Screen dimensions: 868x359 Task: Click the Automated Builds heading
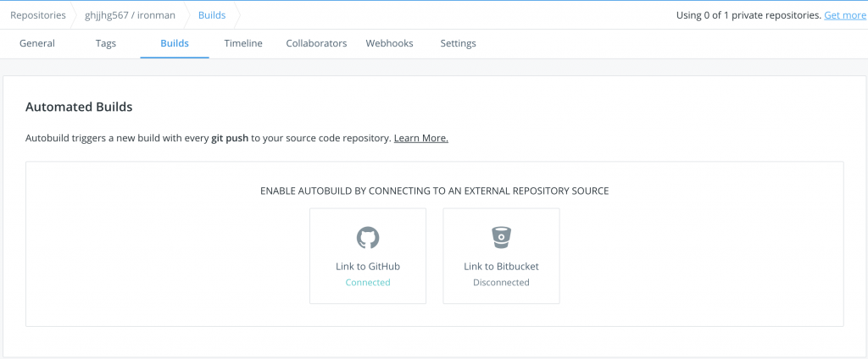click(79, 107)
